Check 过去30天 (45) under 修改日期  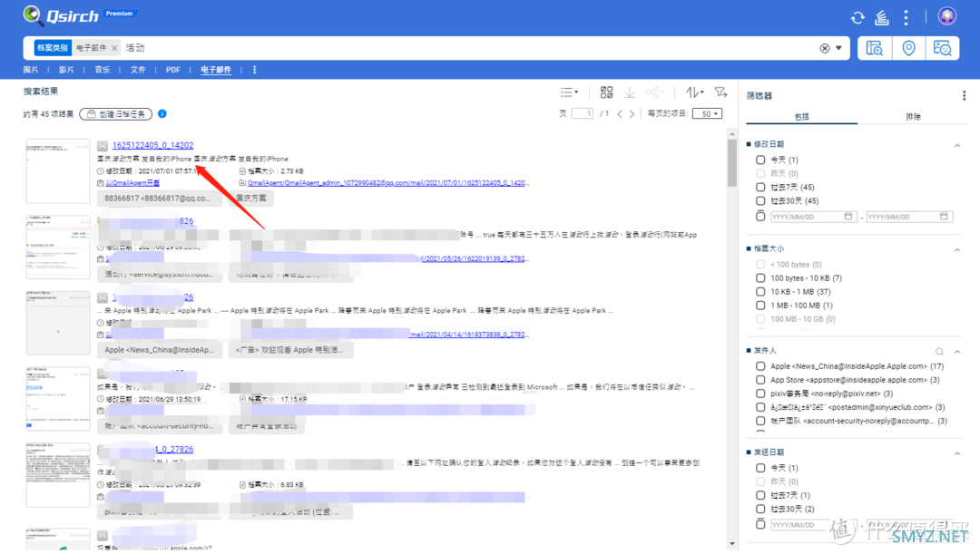tap(760, 201)
